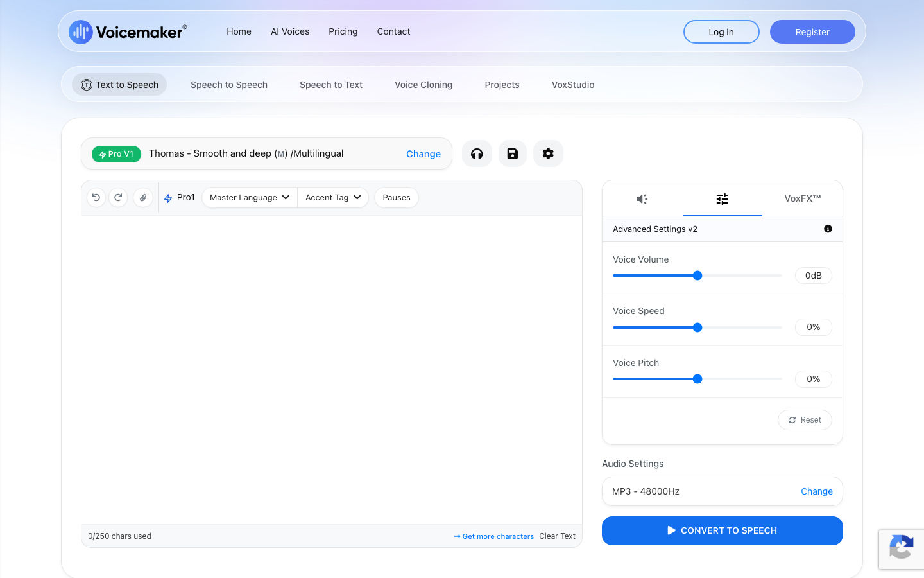The width and height of the screenshot is (924, 578).
Task: Click the reCAPTCHA badge
Action: (x=902, y=549)
